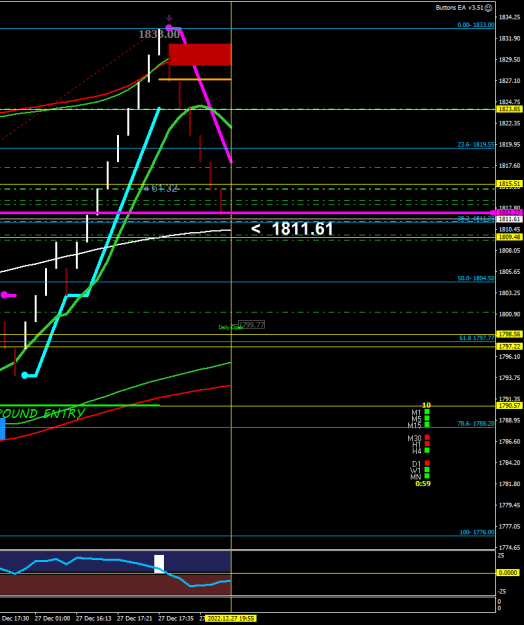Image resolution: width=524 pixels, height=625 pixels.
Task: Click the yellow '0.0000' oscillator level tag
Action: click(508, 572)
